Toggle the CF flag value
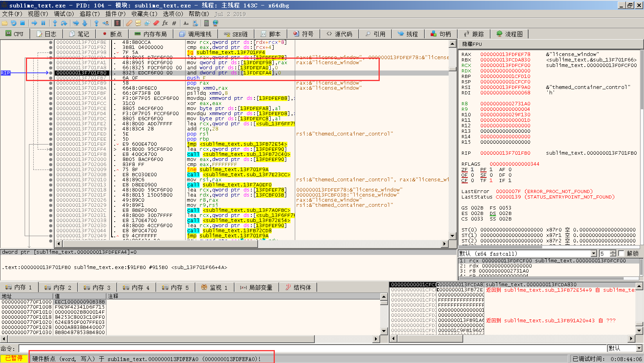The width and height of the screenshot is (644, 363). [472, 181]
